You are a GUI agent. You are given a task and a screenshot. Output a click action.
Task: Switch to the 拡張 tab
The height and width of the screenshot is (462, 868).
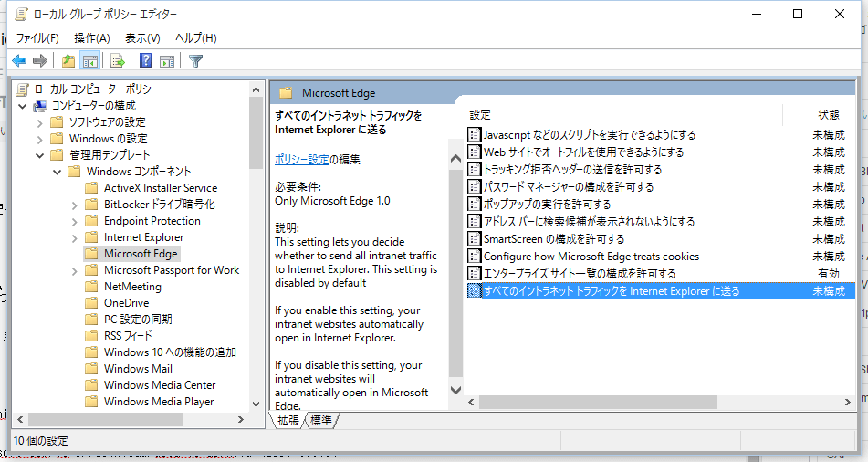click(x=288, y=421)
